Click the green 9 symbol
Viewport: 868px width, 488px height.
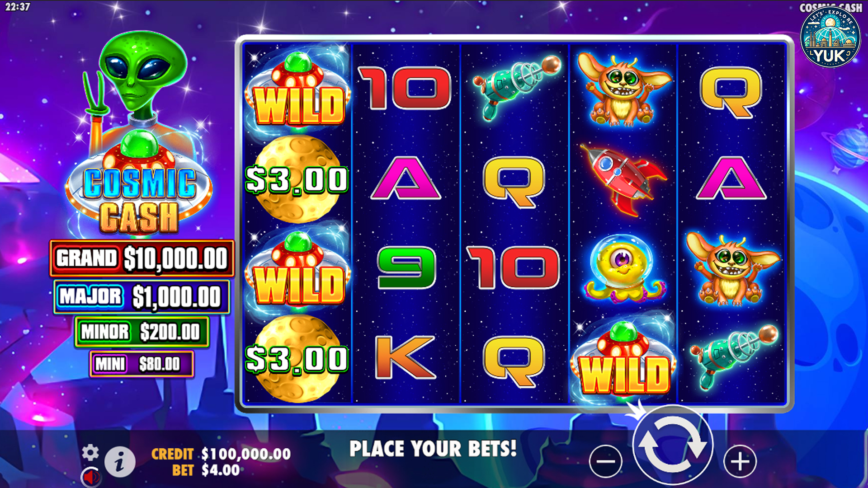tap(406, 267)
